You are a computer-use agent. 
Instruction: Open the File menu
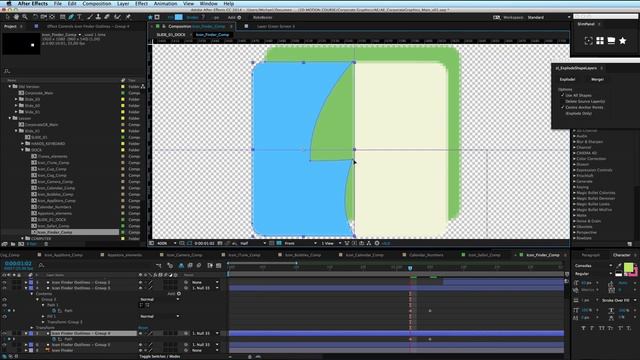58,3
